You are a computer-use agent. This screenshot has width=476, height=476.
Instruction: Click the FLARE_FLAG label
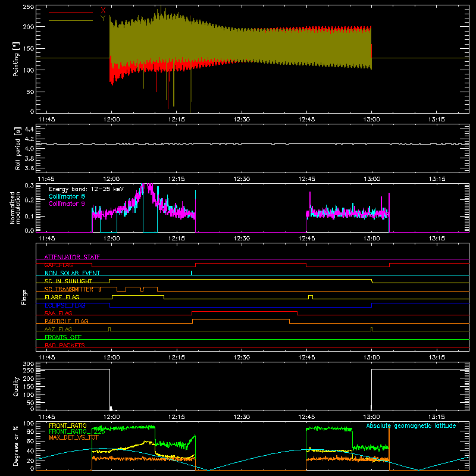[62, 297]
